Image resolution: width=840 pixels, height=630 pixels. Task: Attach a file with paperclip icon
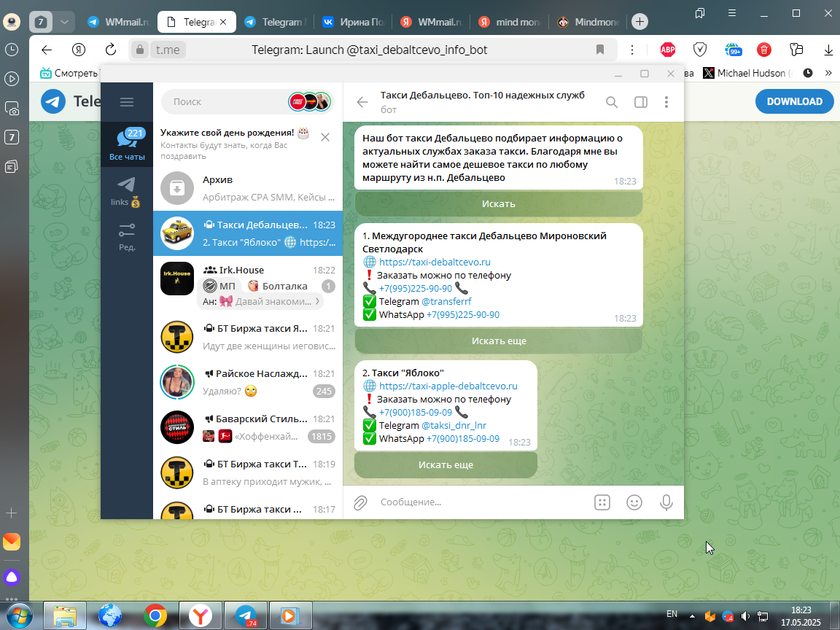tap(360, 502)
